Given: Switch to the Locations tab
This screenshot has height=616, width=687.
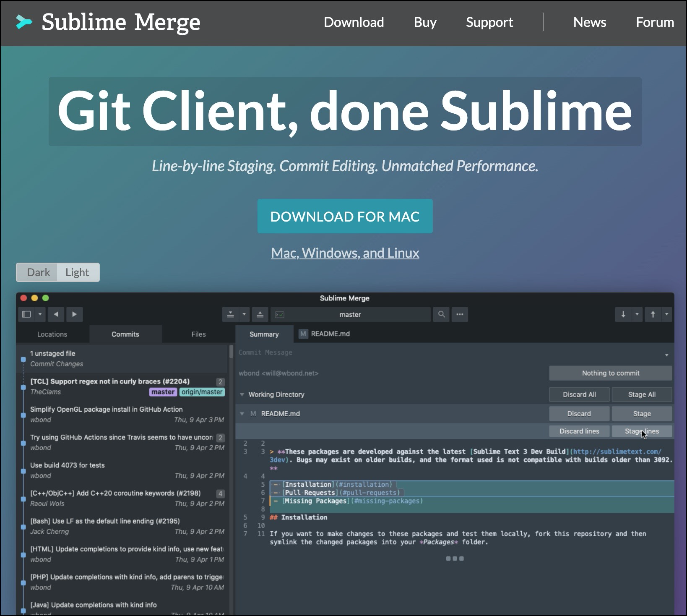Looking at the screenshot, I should click(52, 334).
